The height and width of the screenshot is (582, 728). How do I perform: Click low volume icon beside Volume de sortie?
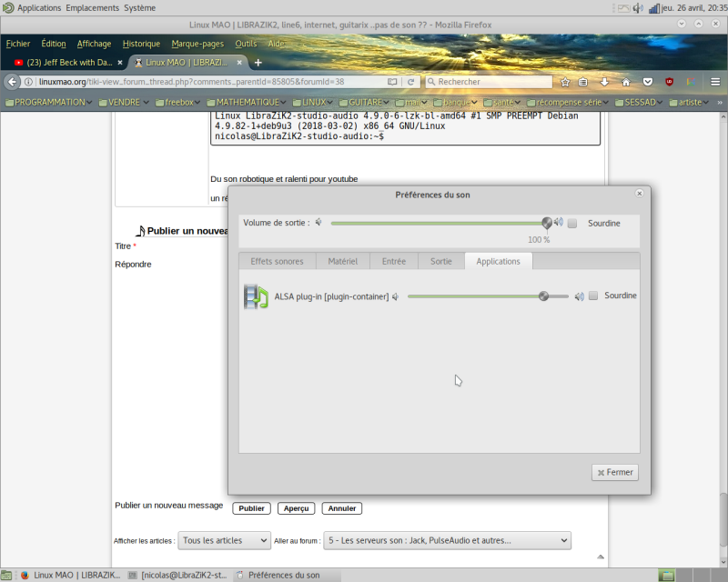tap(318, 222)
